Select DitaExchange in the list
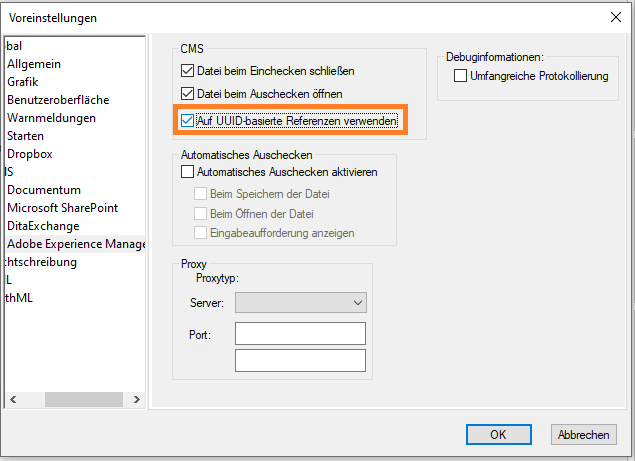The width and height of the screenshot is (635, 461). point(43,226)
